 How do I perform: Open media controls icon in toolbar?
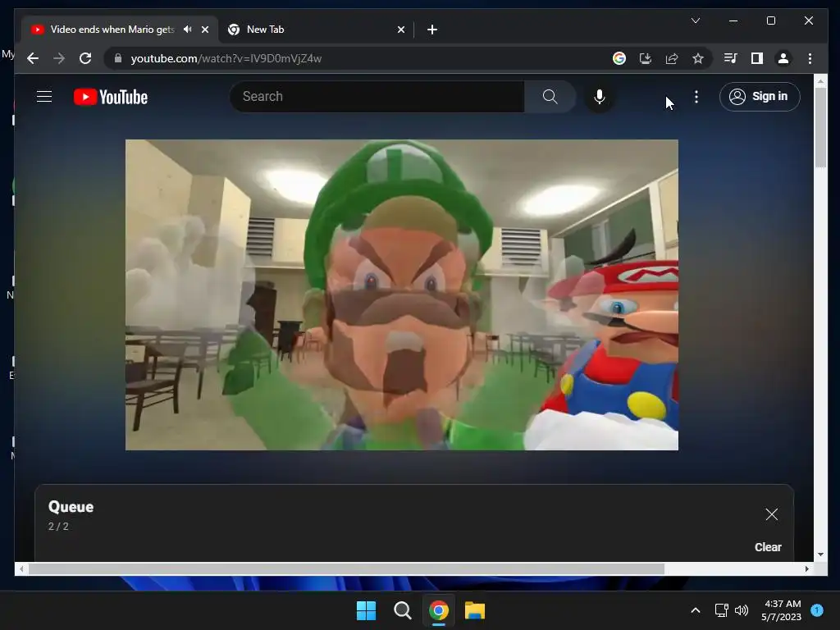click(x=730, y=58)
